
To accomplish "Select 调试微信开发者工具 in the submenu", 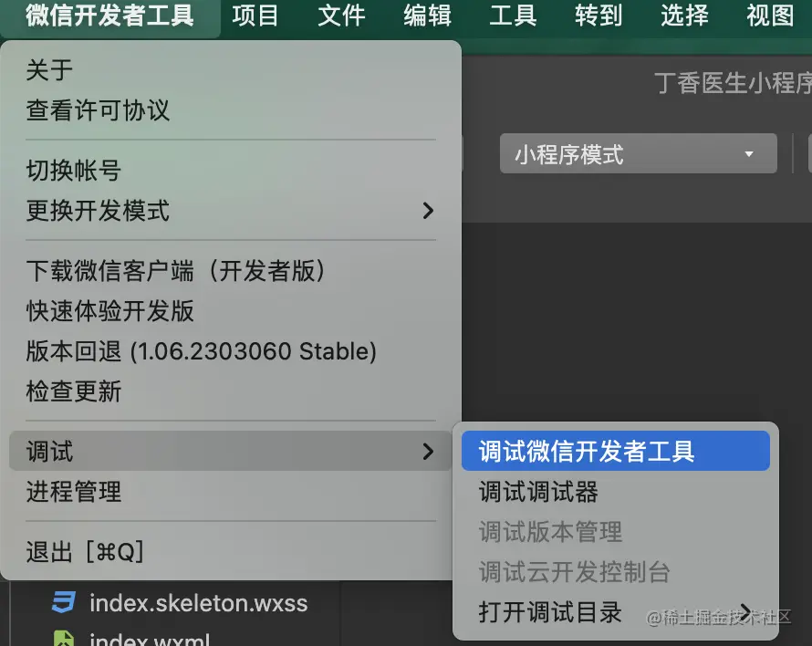I will 616,452.
